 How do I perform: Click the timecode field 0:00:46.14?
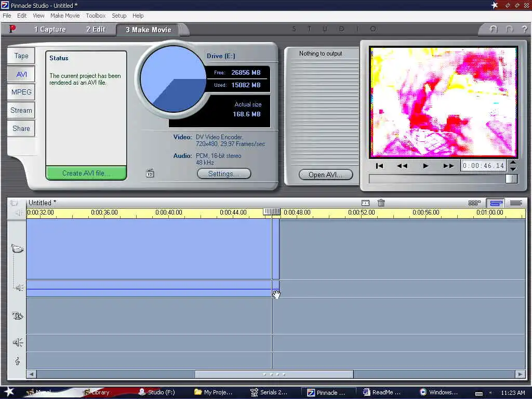point(483,166)
